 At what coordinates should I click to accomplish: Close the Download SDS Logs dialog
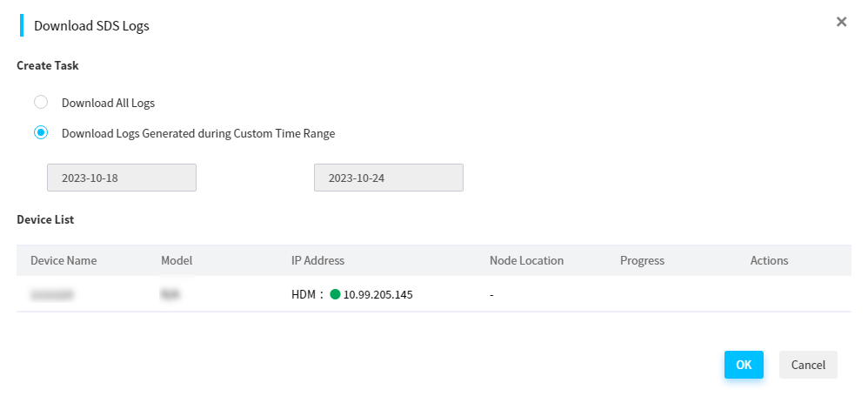coord(841,22)
